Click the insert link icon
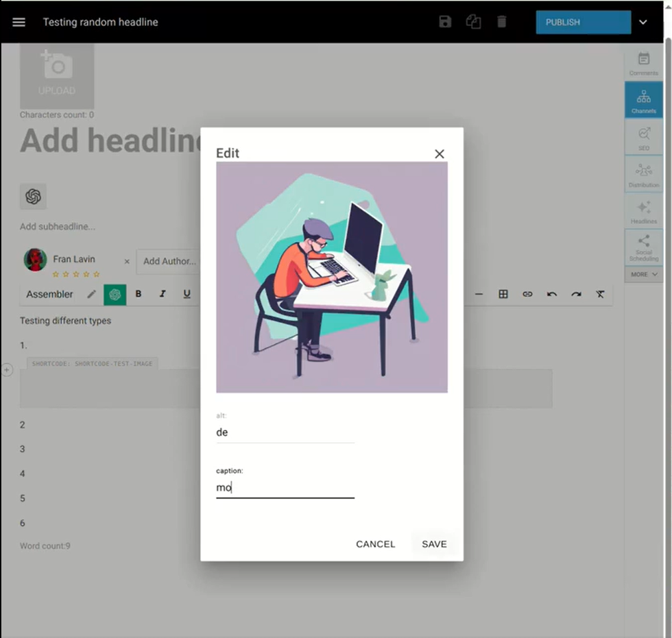This screenshot has height=638, width=672. pyautogui.click(x=527, y=294)
